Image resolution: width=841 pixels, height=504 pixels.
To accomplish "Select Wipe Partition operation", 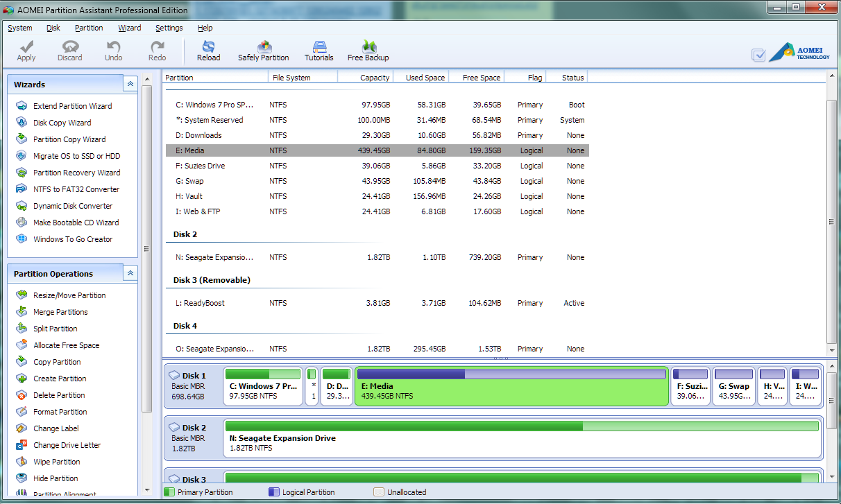I will (x=56, y=462).
